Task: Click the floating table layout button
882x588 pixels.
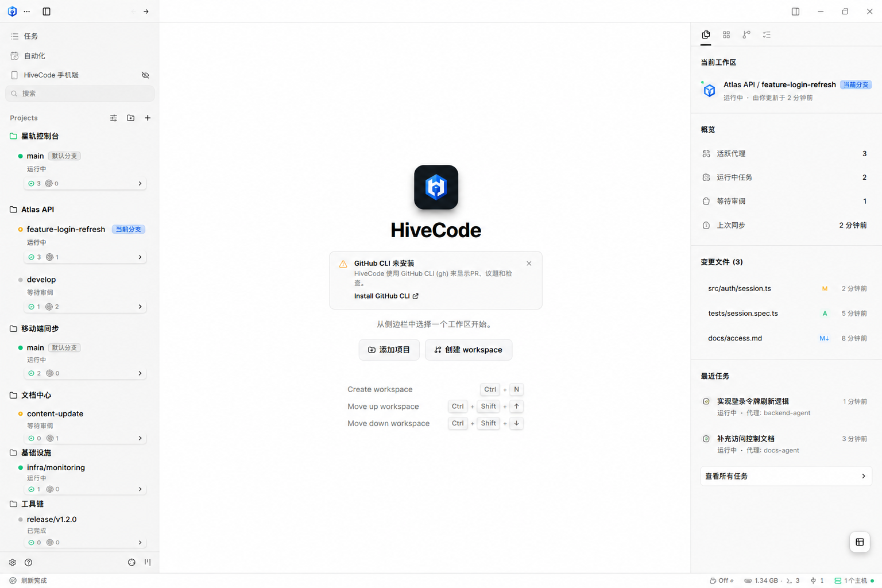Action: (860, 542)
